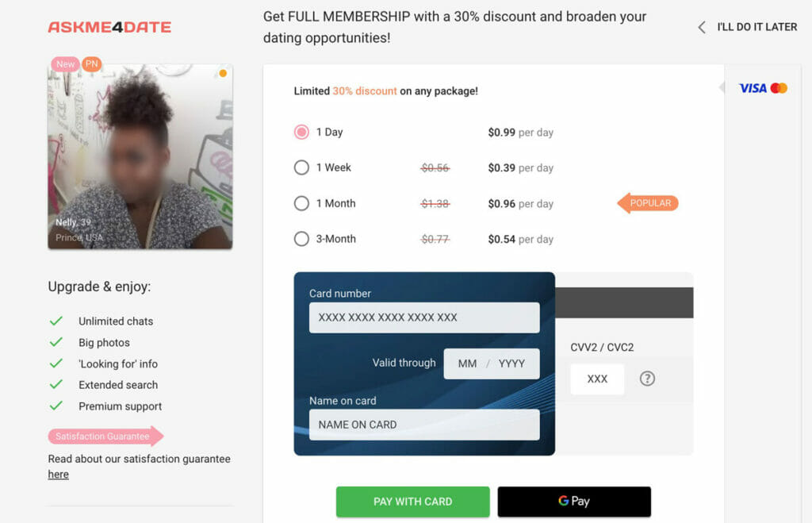Screen dimensions: 812x523
Task: Choose the 1 Month package option
Action: (x=301, y=203)
